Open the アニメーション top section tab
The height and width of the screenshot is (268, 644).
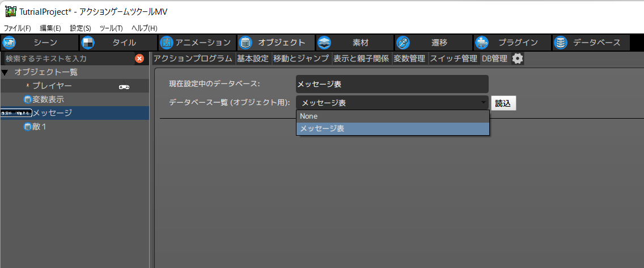click(x=197, y=43)
